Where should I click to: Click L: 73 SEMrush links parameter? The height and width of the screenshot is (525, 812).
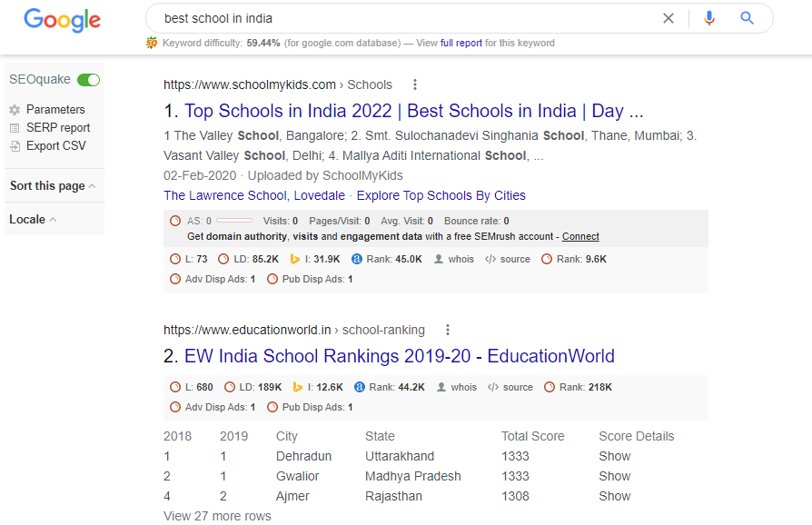click(x=196, y=259)
